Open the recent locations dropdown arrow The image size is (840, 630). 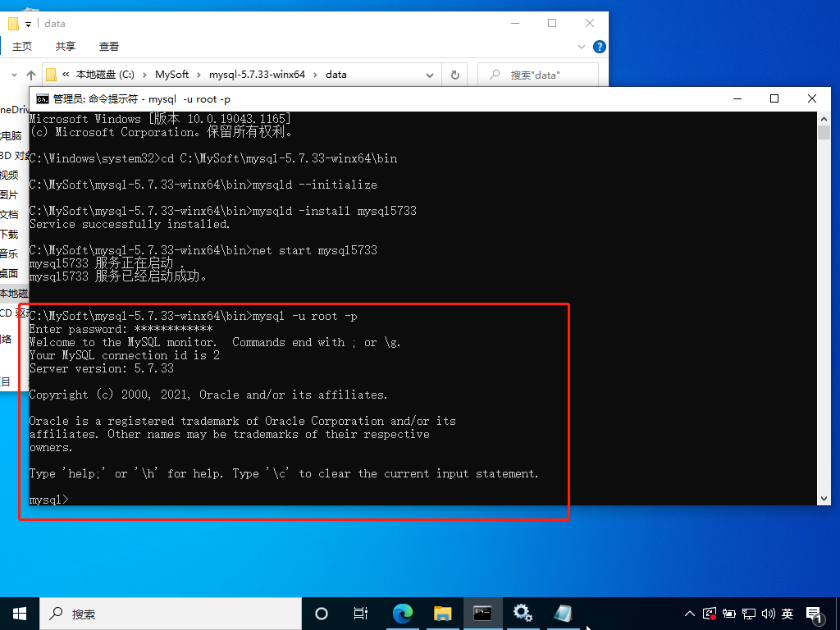15,75
